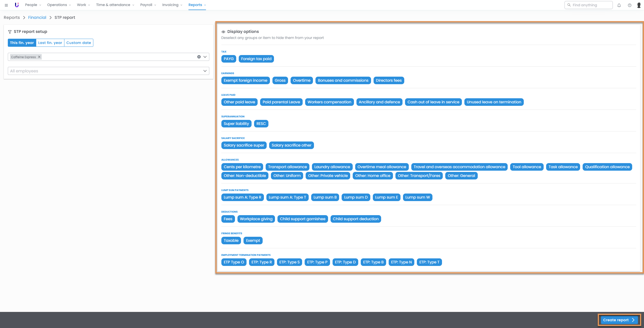The width and height of the screenshot is (644, 328).
Task: Deselect the ETP: Type R item
Action: [x=261, y=262]
